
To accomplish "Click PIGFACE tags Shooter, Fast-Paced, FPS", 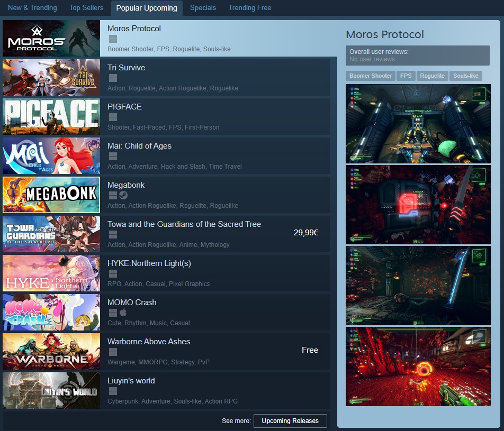I will pos(163,127).
